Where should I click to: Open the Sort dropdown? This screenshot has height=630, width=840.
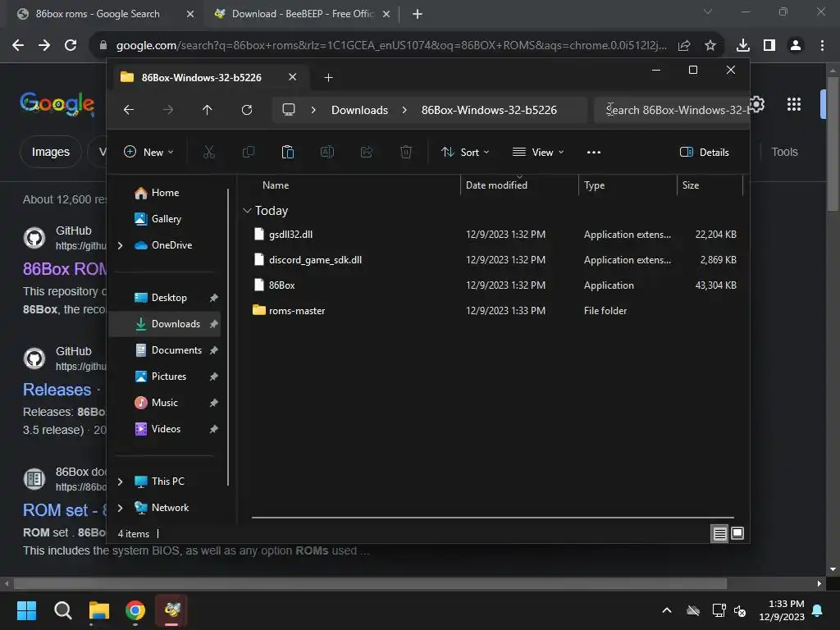465,152
